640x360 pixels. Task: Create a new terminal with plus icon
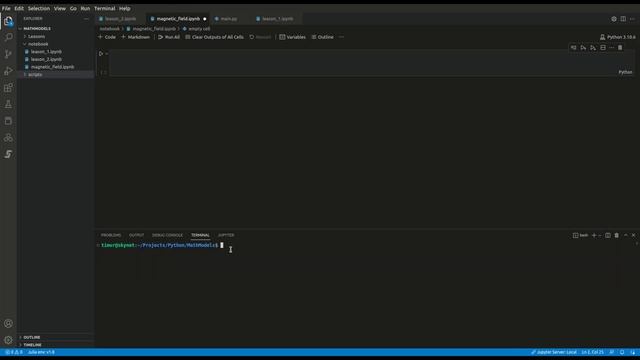pos(594,236)
